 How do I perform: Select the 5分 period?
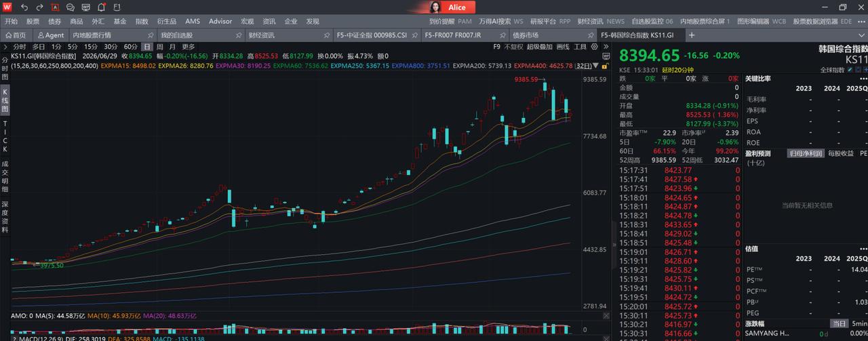[72, 47]
